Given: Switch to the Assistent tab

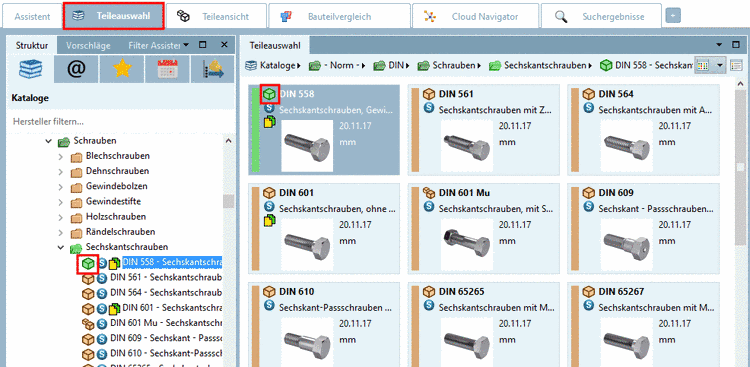Looking at the screenshot, I should (x=32, y=16).
